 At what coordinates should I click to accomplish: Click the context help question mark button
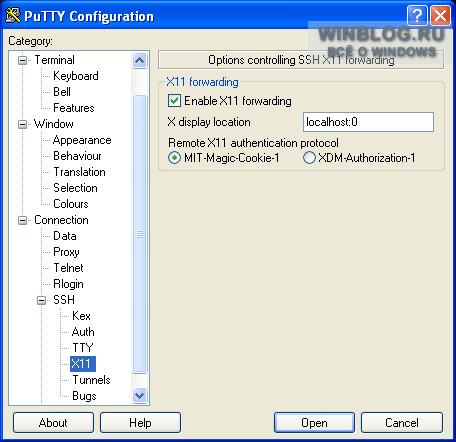(417, 16)
